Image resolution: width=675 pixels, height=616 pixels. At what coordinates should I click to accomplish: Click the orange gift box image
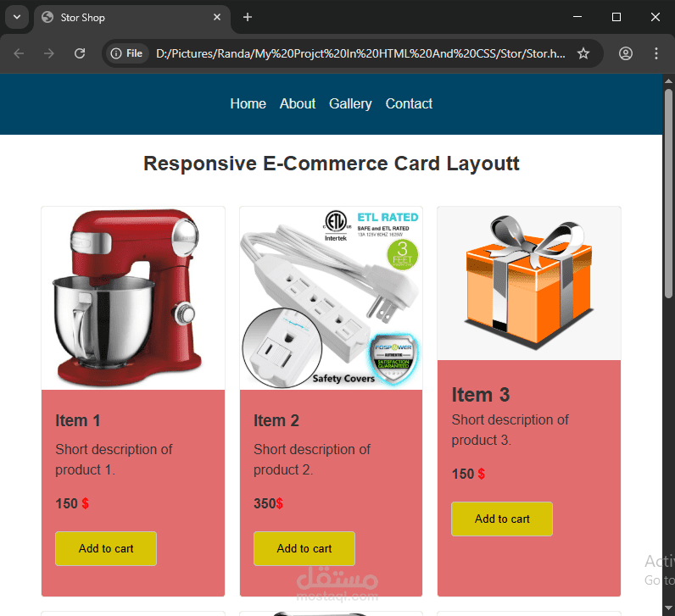click(x=529, y=284)
